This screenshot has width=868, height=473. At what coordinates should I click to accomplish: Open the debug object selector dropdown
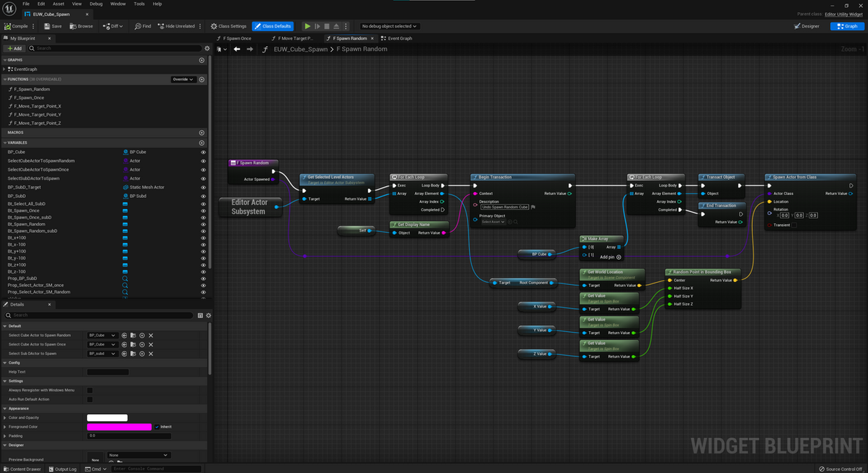tap(389, 26)
